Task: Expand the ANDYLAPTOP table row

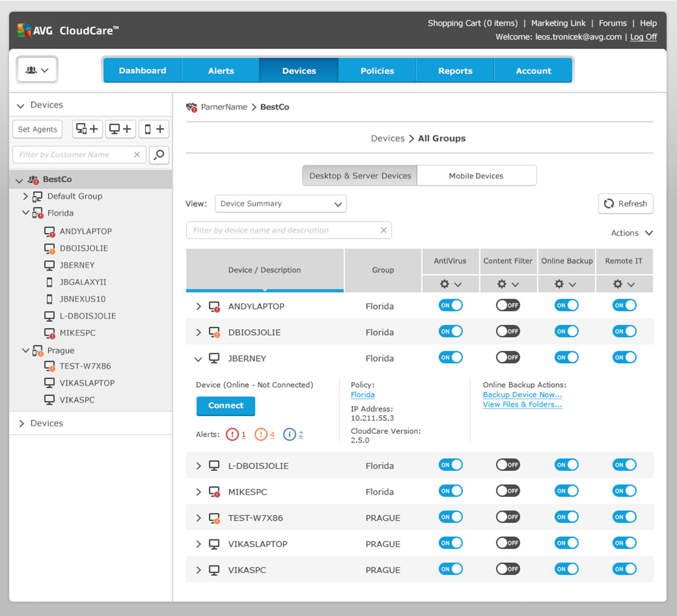Action: pos(198,306)
